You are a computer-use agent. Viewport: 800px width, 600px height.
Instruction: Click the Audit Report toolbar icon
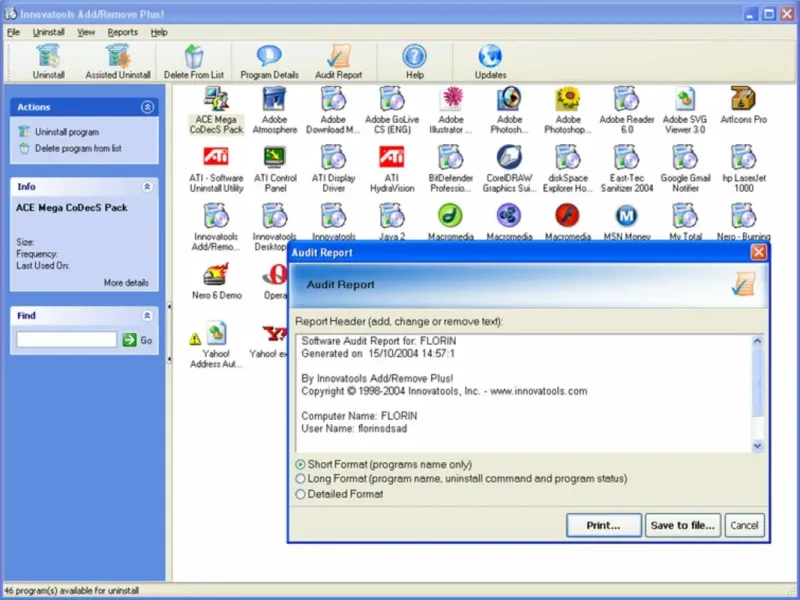tap(338, 62)
